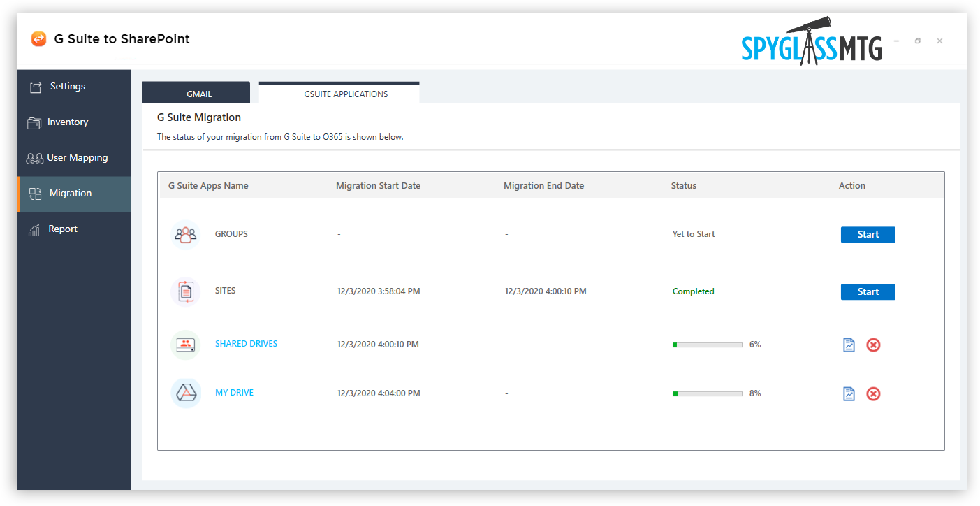Cancel the MY DRIVE migration with red X
Screen dimensions: 980x506
[873, 394]
